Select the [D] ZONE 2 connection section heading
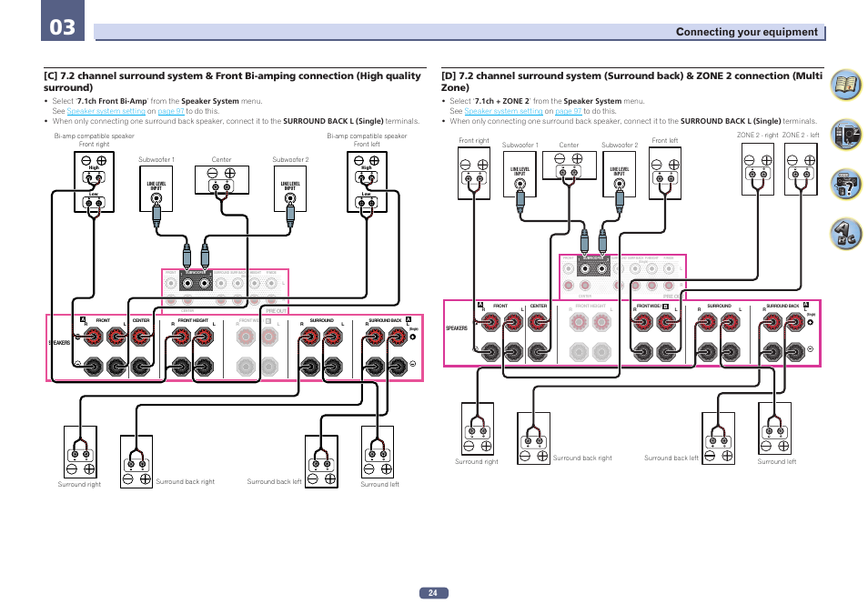The height and width of the screenshot is (614, 868). click(x=631, y=81)
